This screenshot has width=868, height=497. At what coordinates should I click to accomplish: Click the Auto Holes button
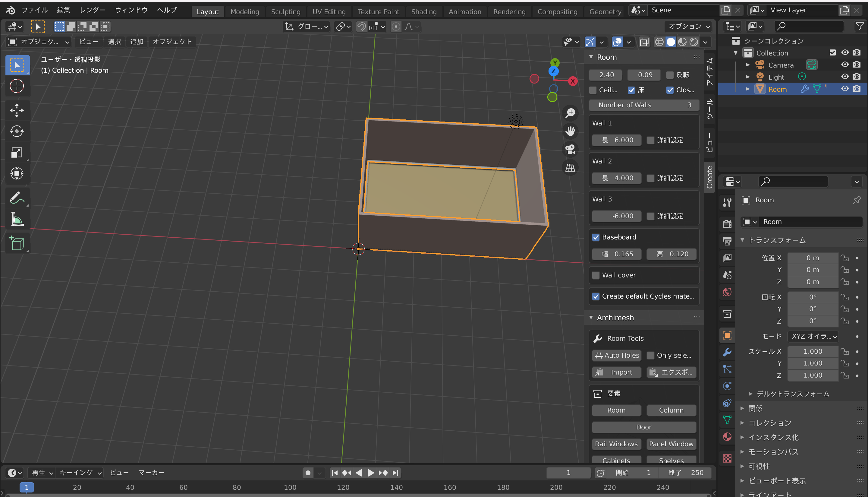point(617,355)
